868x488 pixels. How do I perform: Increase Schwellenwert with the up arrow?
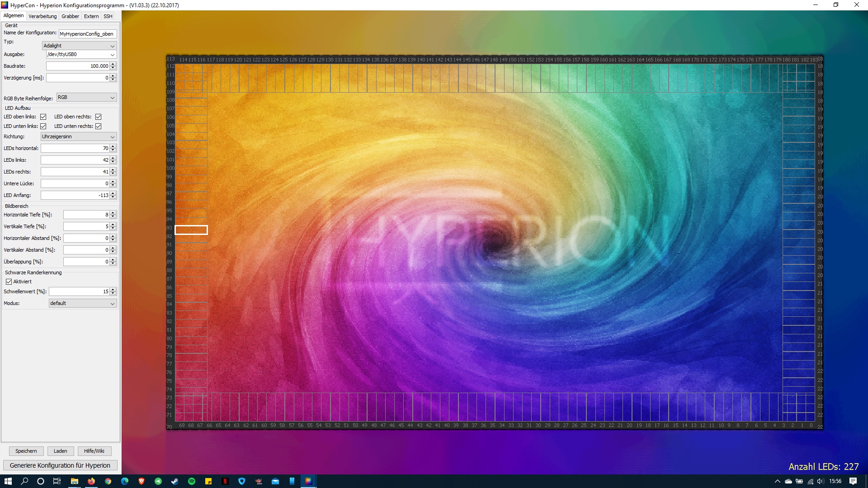tap(113, 290)
